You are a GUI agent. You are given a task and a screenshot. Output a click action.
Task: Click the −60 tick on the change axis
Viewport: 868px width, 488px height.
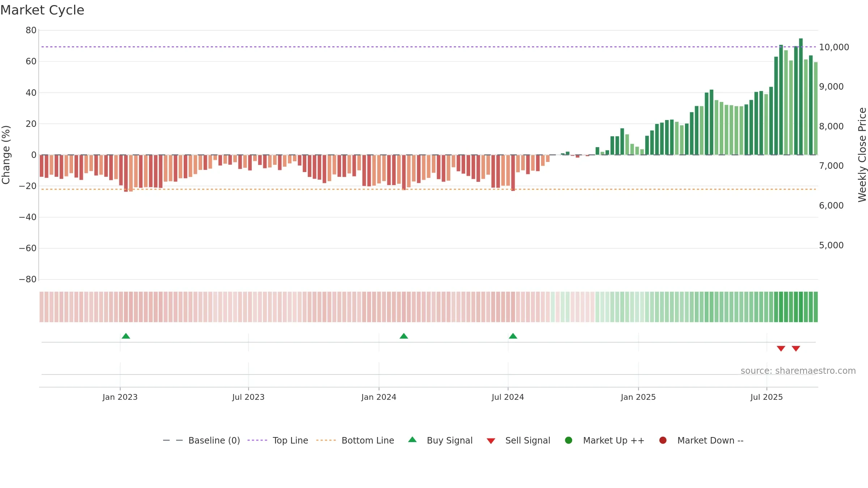[x=28, y=248]
